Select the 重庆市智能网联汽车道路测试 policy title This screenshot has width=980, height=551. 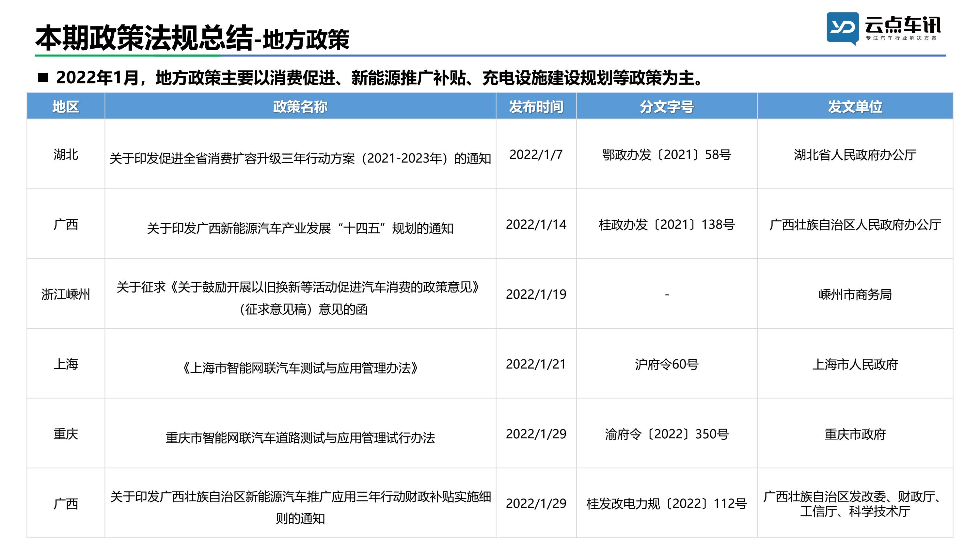(x=300, y=438)
